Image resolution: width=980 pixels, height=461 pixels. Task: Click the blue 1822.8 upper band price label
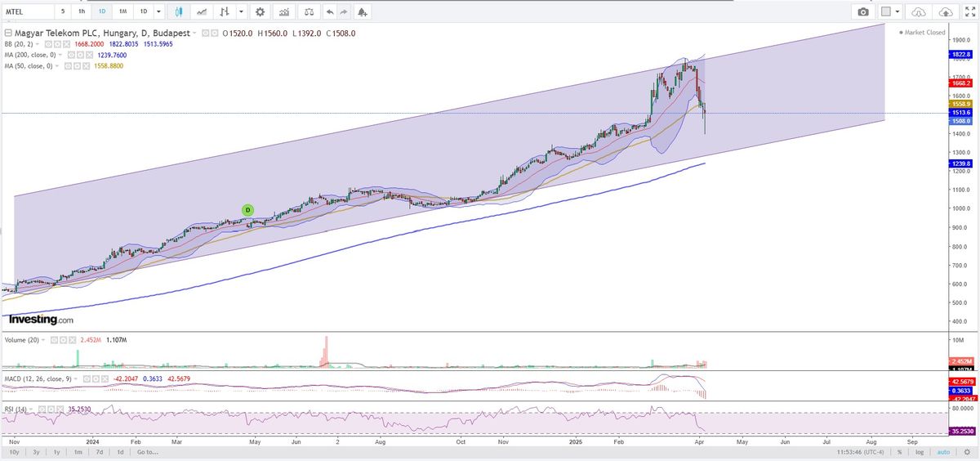(x=960, y=54)
